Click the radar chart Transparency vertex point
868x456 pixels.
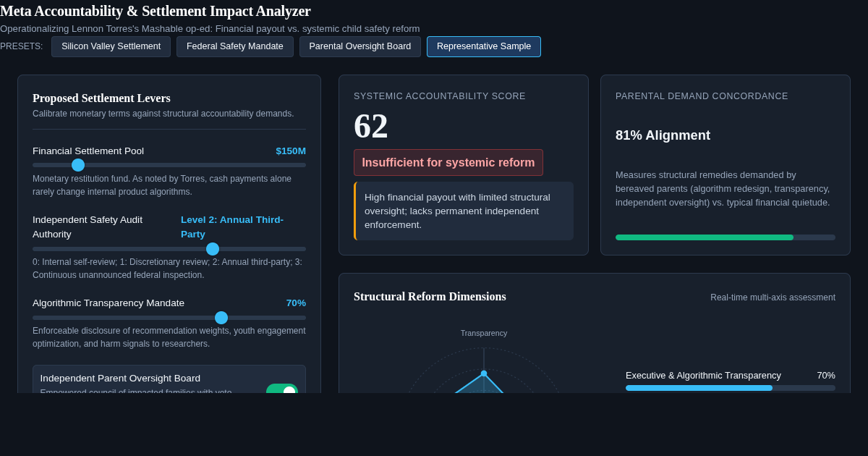tap(484, 373)
